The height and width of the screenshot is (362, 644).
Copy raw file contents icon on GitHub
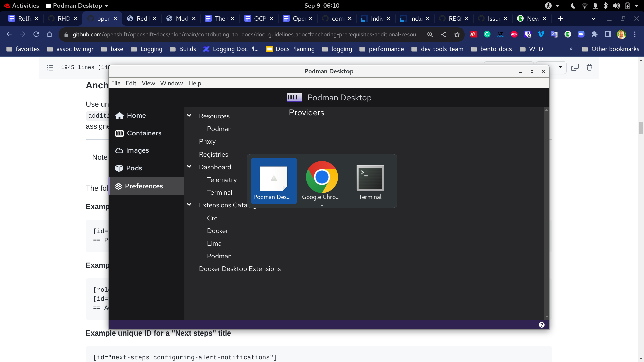point(575,67)
